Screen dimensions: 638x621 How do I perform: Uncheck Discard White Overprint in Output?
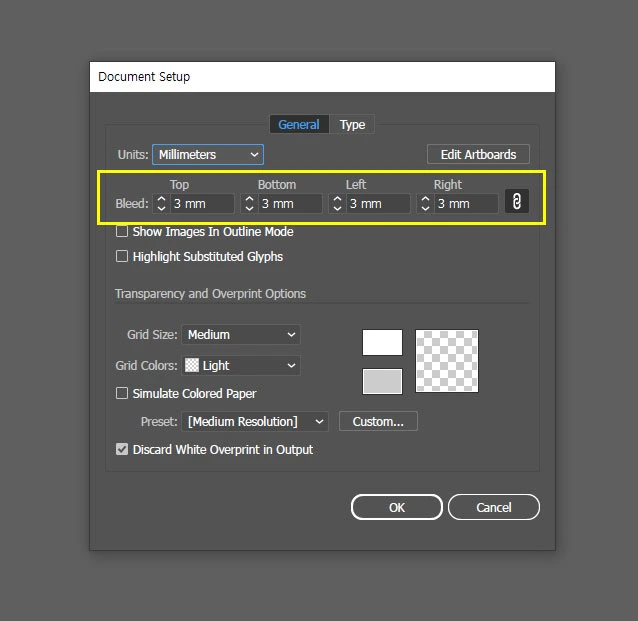pos(122,449)
